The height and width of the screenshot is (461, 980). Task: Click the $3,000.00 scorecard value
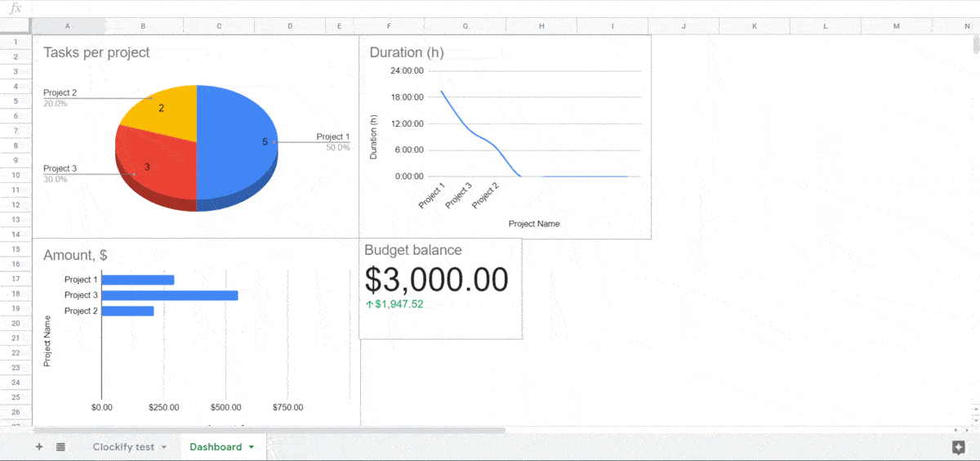[x=437, y=280]
